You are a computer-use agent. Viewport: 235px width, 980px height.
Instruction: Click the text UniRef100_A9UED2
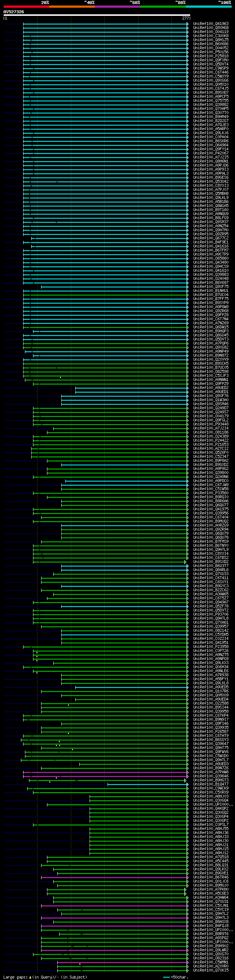pyautogui.click(x=211, y=388)
